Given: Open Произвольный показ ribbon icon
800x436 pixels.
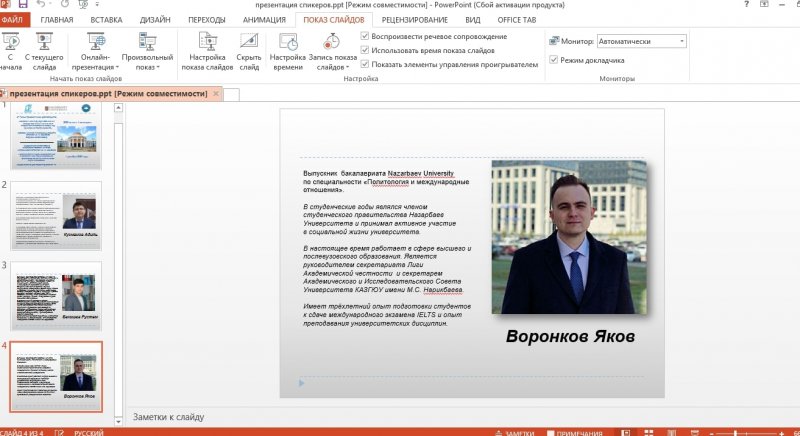Looking at the screenshot, I should (x=147, y=42).
